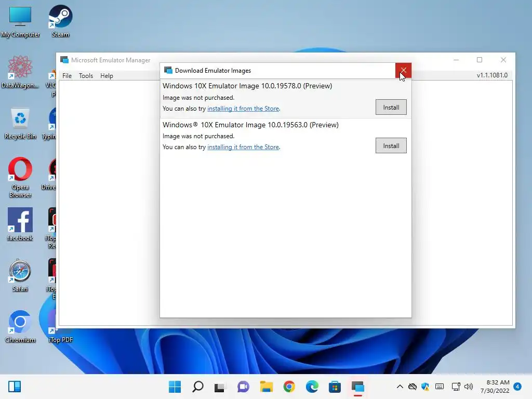Close the Microsoft Emulator Manager window
The width and height of the screenshot is (532, 399).
(503, 60)
